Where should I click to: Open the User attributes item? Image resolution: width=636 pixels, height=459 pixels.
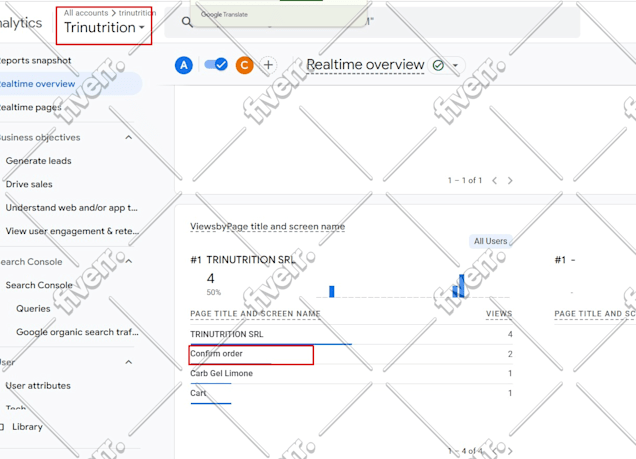click(x=38, y=386)
